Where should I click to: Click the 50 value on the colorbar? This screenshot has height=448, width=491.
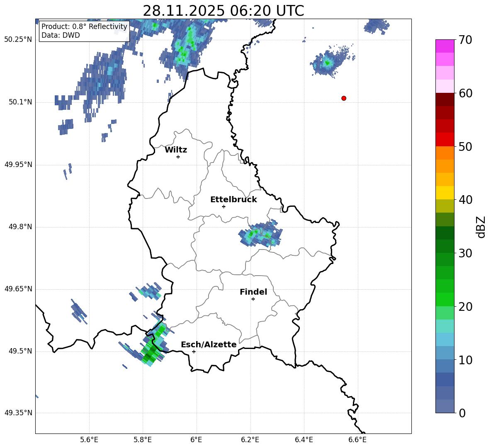pyautogui.click(x=465, y=146)
